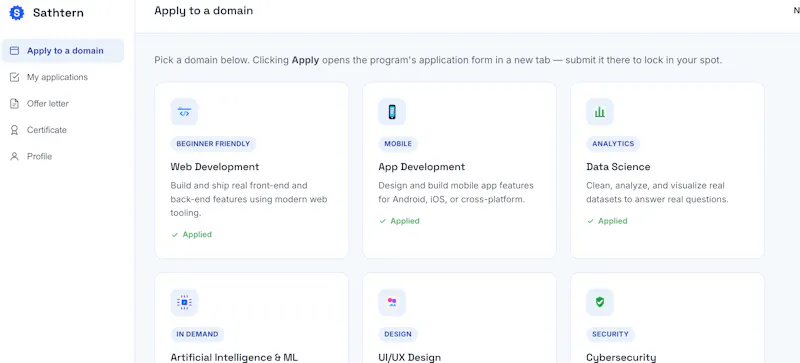Screen dimensions: 800x363
Task: Click the Data Science description text
Action: click(658, 192)
